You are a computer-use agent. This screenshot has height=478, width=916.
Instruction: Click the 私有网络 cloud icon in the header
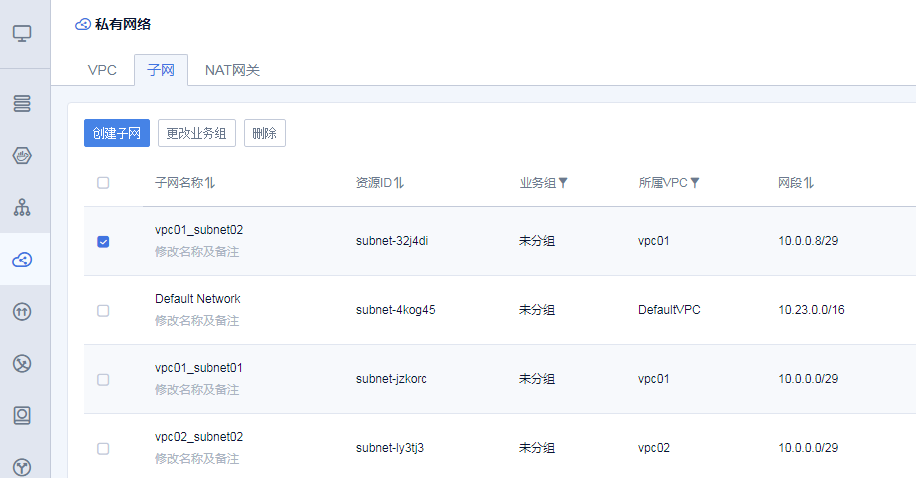tap(83, 24)
